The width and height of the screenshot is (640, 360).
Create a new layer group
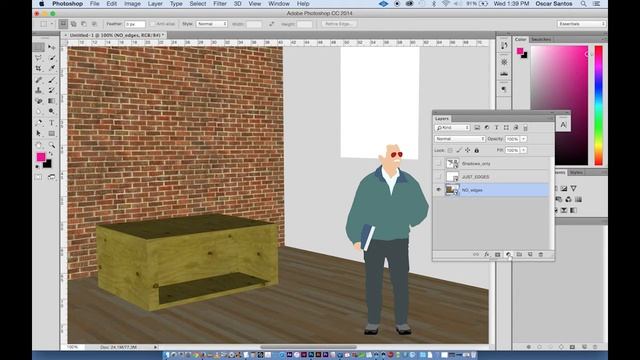click(519, 254)
